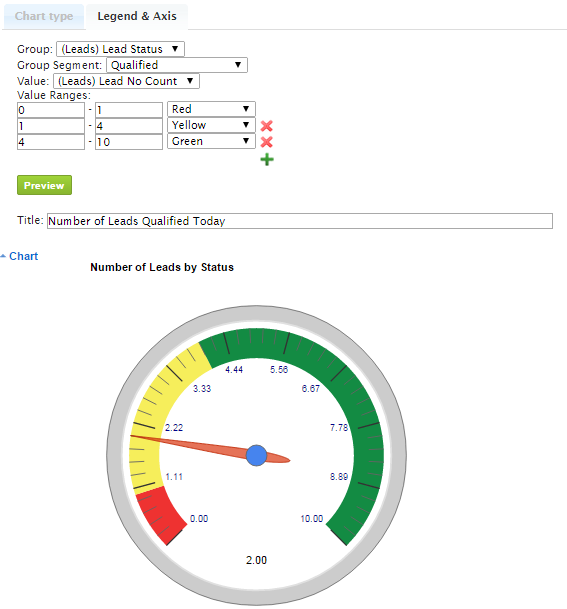
Task: Edit the third range start value 4
Action: [51, 142]
